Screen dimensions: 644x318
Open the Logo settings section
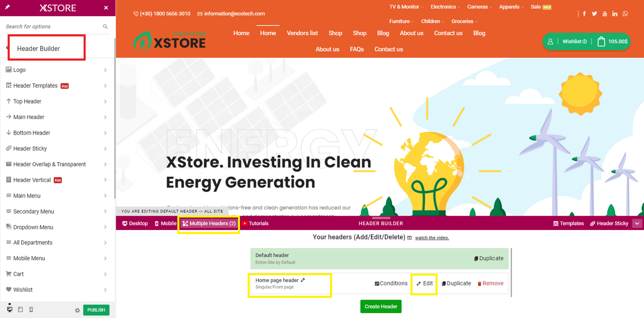(57, 70)
